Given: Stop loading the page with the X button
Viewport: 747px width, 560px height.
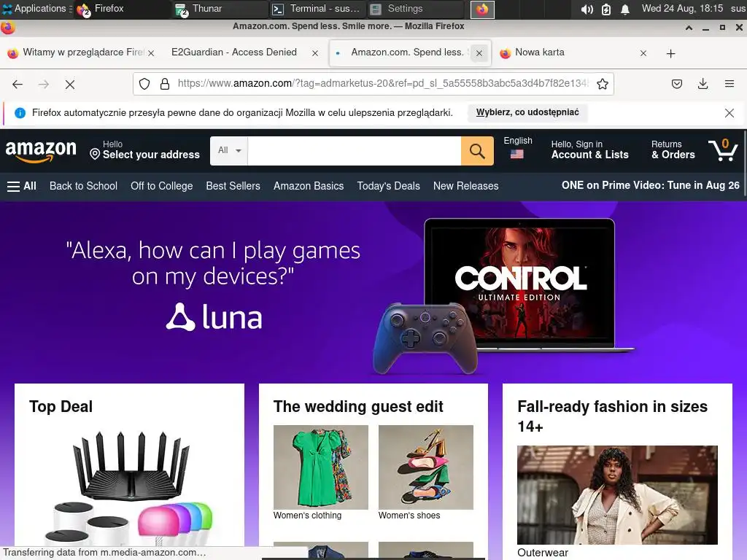Looking at the screenshot, I should (x=70, y=85).
